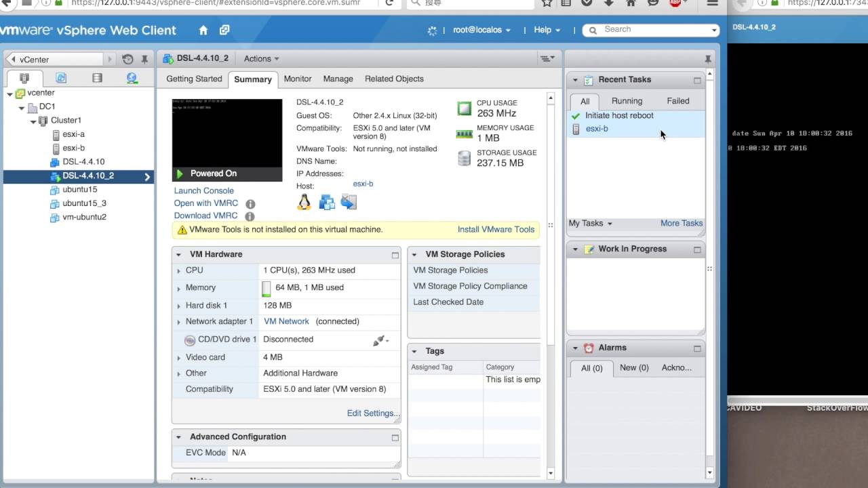The height and width of the screenshot is (488, 868).
Task: Click info icon beside Download VMRC
Action: pos(250,216)
